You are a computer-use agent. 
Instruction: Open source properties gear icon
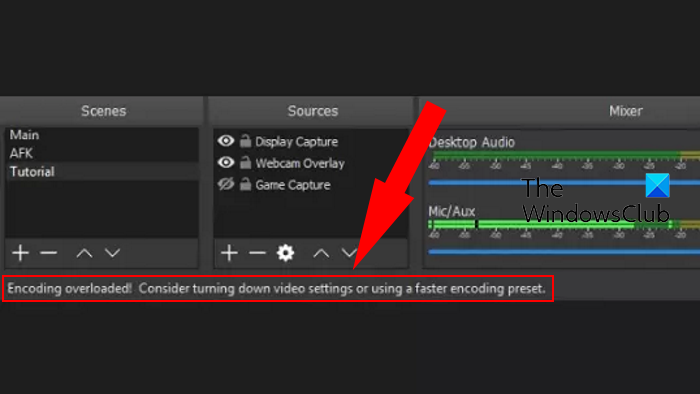tap(285, 253)
